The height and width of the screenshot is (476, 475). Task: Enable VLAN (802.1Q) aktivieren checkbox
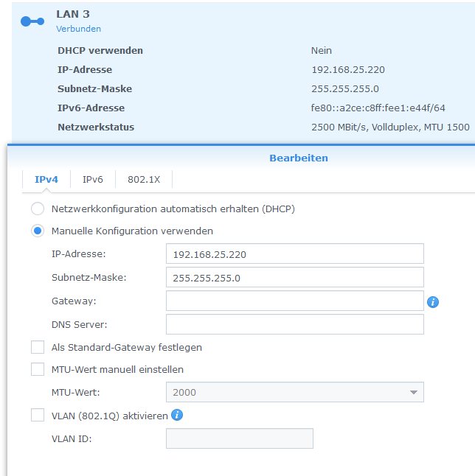pyautogui.click(x=38, y=416)
